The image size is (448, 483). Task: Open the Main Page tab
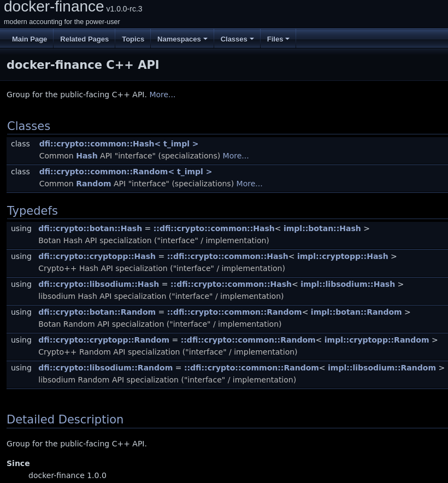30,39
